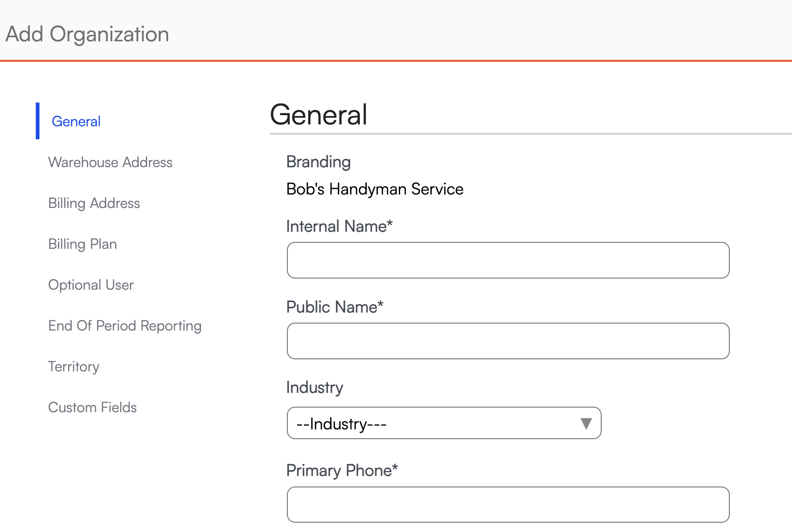Click the Primary Phone field label
This screenshot has height=532, width=792.
coord(342,470)
